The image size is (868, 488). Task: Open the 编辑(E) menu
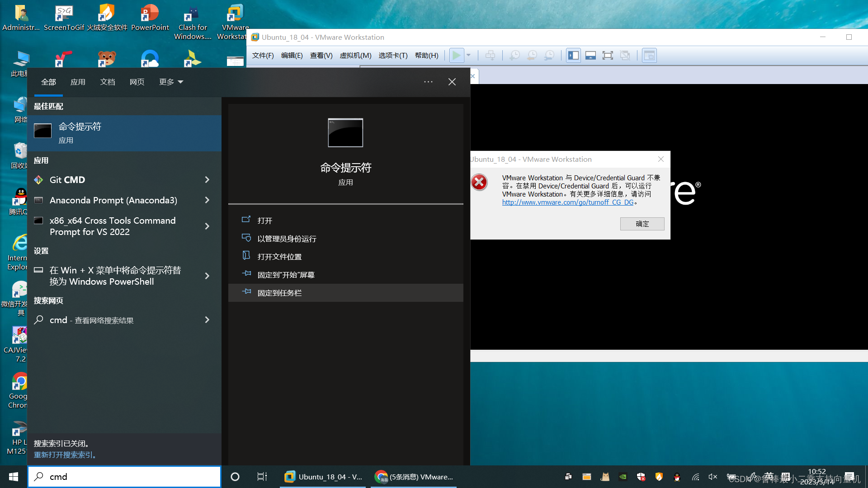click(292, 56)
